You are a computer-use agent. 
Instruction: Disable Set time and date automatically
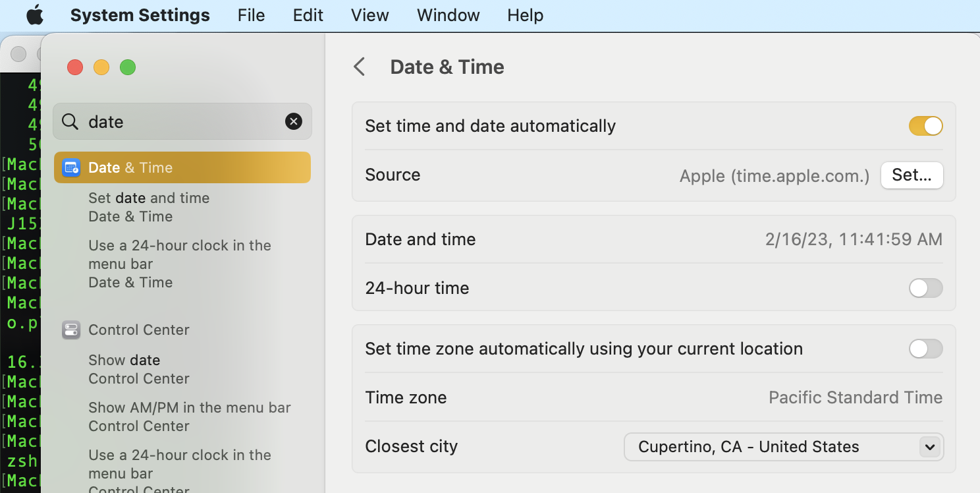coord(925,126)
